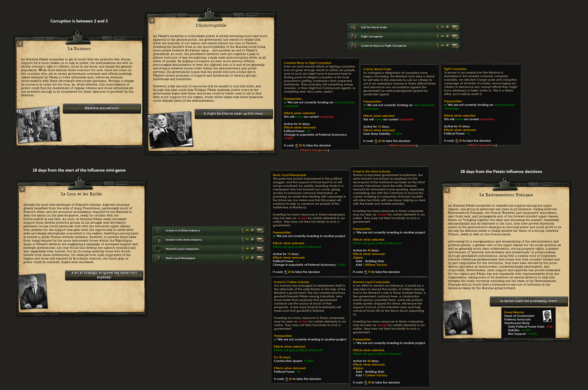The width and height of the screenshot is (588, 390).
Task: Click the envelope icon on Fight Corruption row
Action: [x=455, y=37]
